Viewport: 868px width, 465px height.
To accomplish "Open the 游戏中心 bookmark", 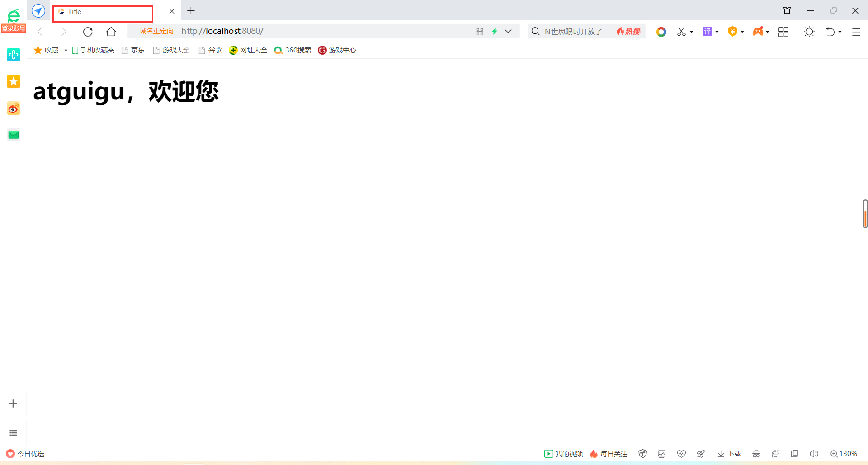I will pos(337,50).
